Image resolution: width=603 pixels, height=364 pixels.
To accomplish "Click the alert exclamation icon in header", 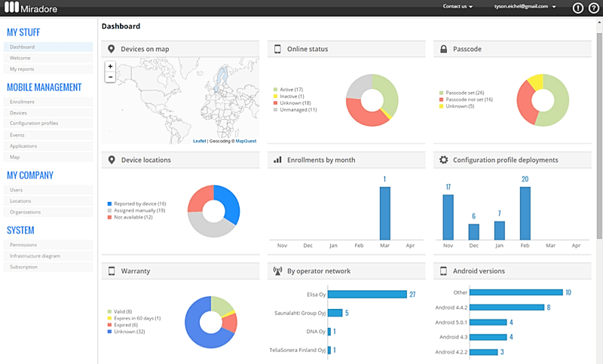I will (578, 8).
